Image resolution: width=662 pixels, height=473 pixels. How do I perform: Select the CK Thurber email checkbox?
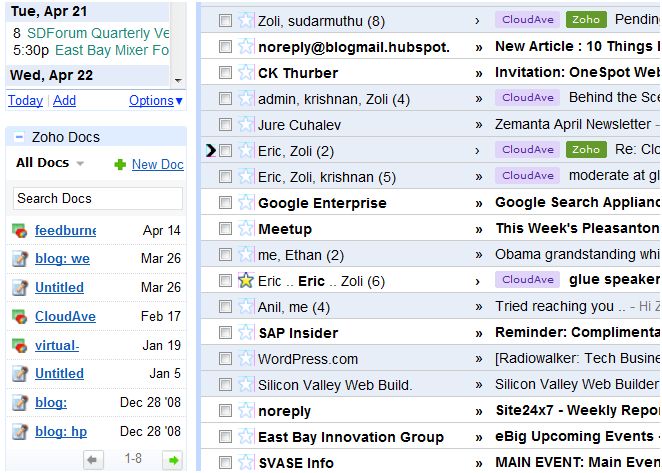point(225,73)
